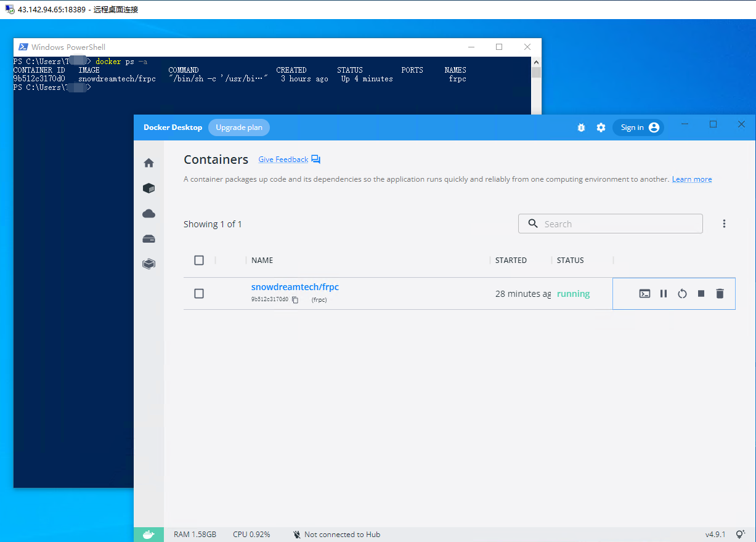Click the Upgrade plan button
The width and height of the screenshot is (756, 542).
point(239,127)
